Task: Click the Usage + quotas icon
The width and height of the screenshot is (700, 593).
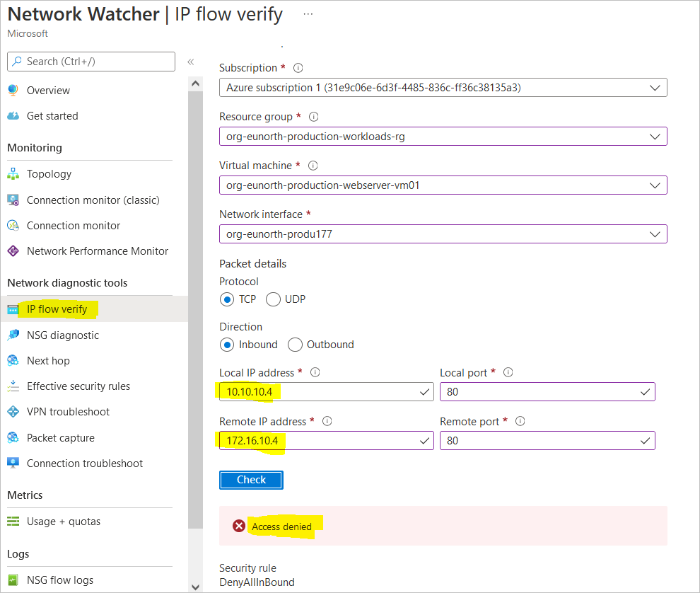Action: [13, 521]
